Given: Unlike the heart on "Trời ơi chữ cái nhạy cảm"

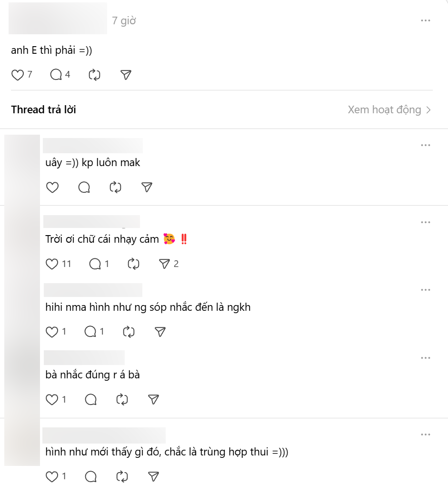Looking at the screenshot, I should [51, 264].
